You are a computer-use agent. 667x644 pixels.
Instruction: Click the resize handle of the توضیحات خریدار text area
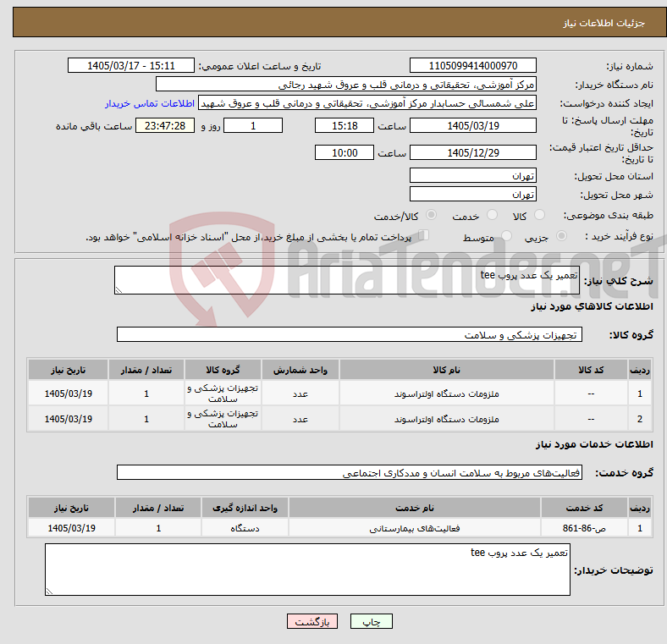coord(49,591)
